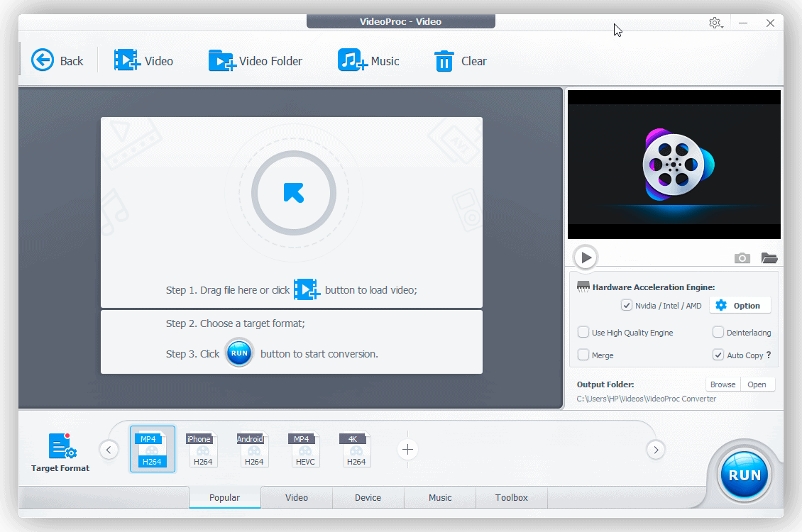802x532 pixels.
Task: Toggle the Deinterlacing checkbox
Action: [x=718, y=332]
